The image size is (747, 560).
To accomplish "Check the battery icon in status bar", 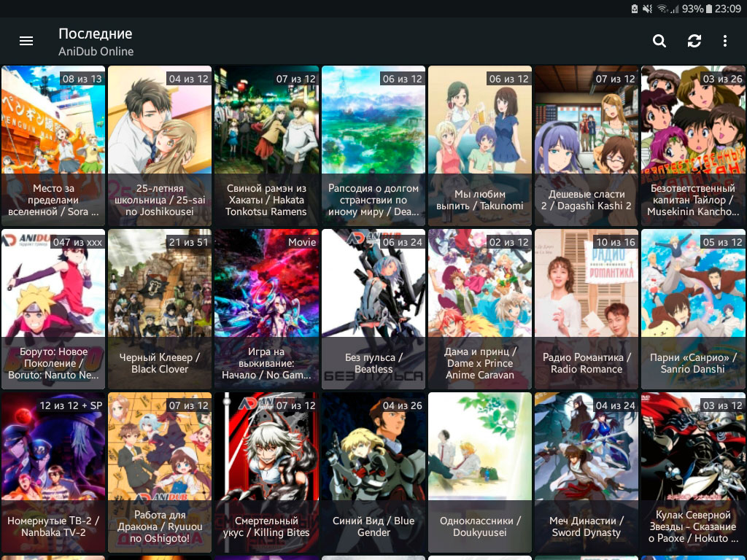I will pos(709,9).
